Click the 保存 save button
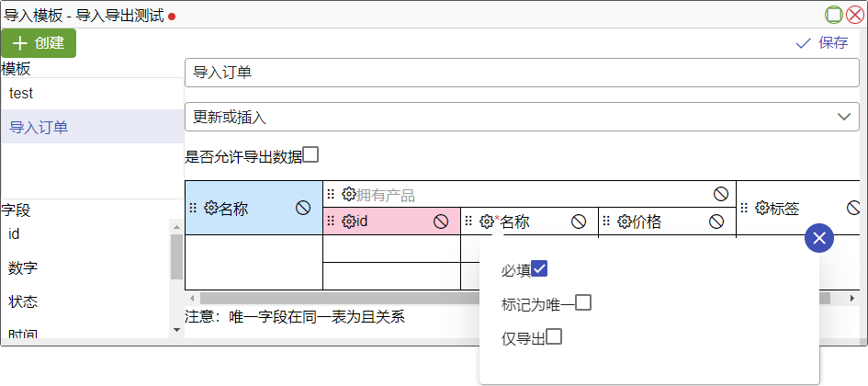 click(x=822, y=43)
